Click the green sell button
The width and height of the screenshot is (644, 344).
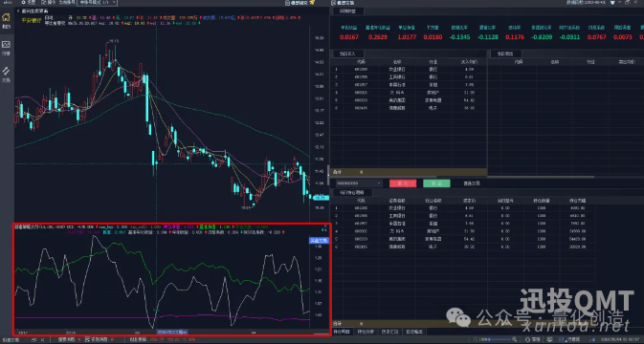(x=436, y=183)
